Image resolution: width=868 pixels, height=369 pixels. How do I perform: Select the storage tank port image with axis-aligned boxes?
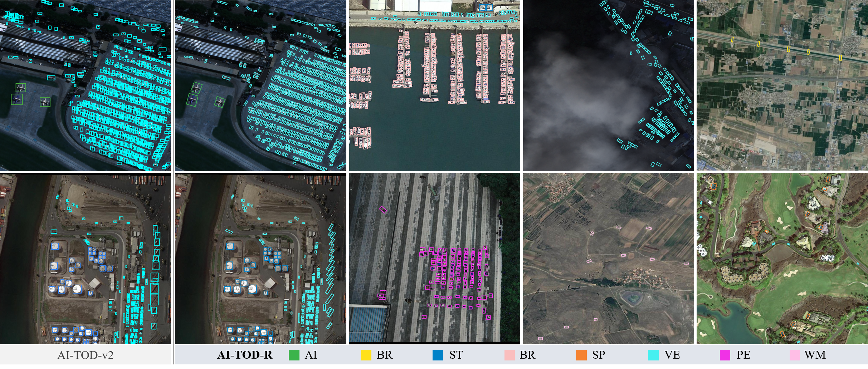coord(86,259)
